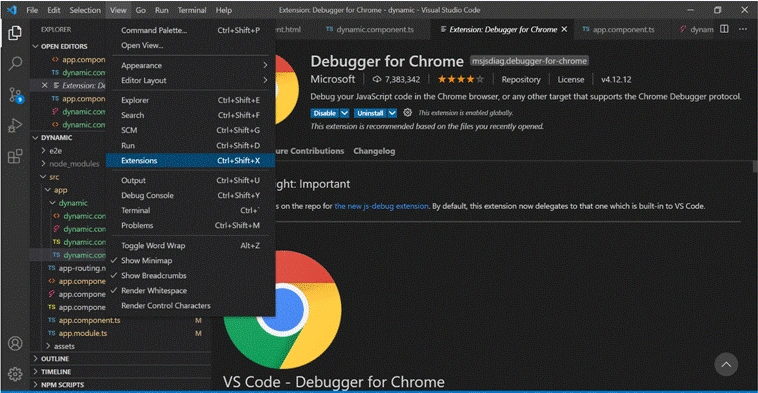Select Debug Console in View menu
Screen dimensions: 758x393
190,195
